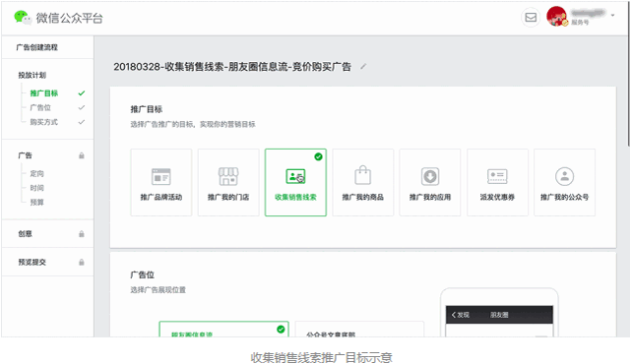Click the 服务号 label under account name

tap(580, 23)
